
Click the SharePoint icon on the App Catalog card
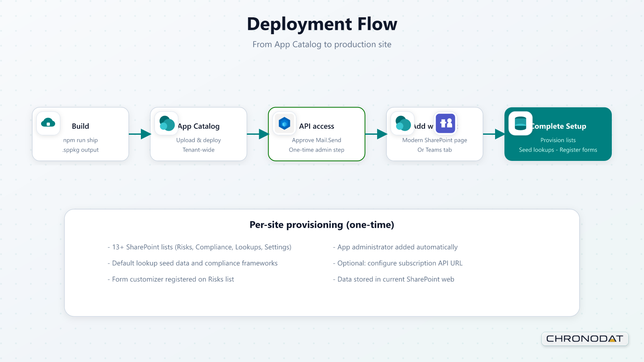167,123
